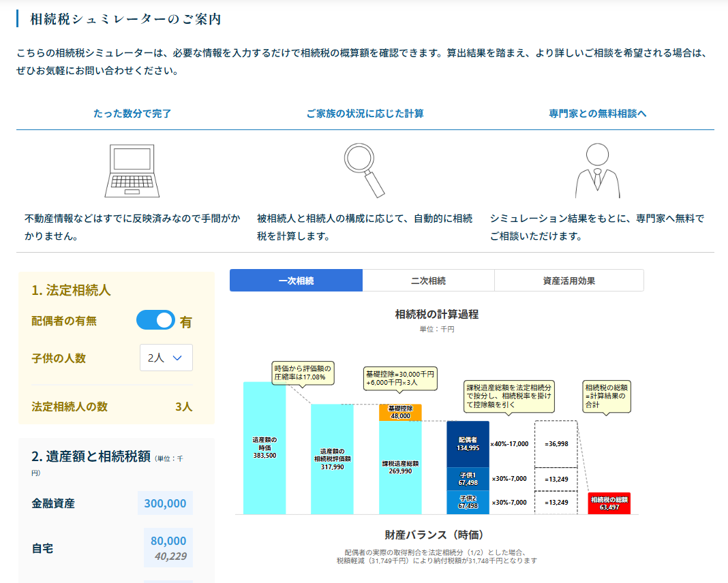
Task: Click the 金融資産 amount field showing 300,000
Action: click(164, 503)
